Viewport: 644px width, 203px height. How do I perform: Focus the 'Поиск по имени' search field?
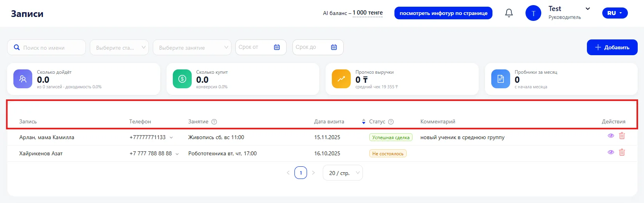46,47
